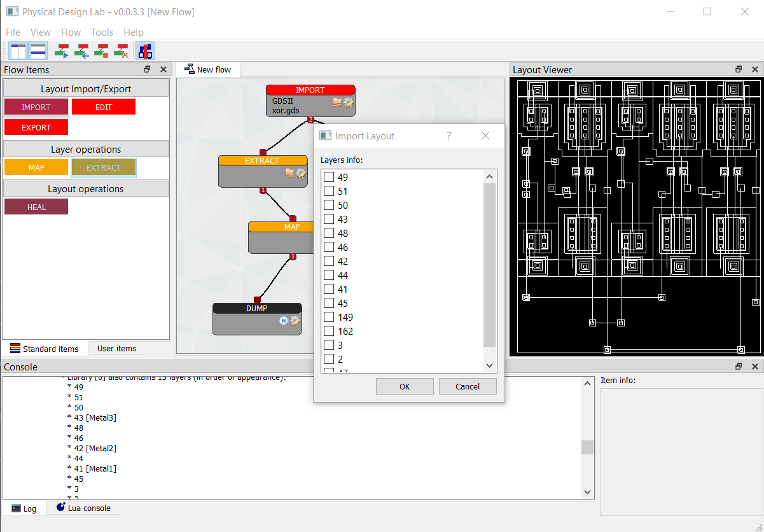
Task: Open the folder icon on the IMPORT node
Action: pyautogui.click(x=337, y=102)
